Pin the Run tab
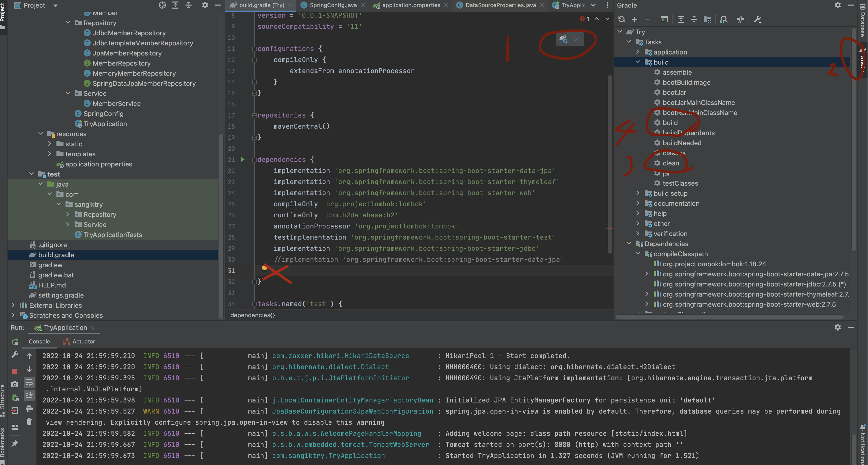 click(x=14, y=444)
